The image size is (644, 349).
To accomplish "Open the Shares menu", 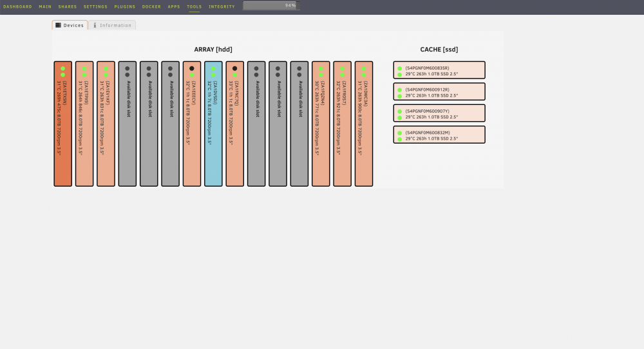I will point(68,6).
